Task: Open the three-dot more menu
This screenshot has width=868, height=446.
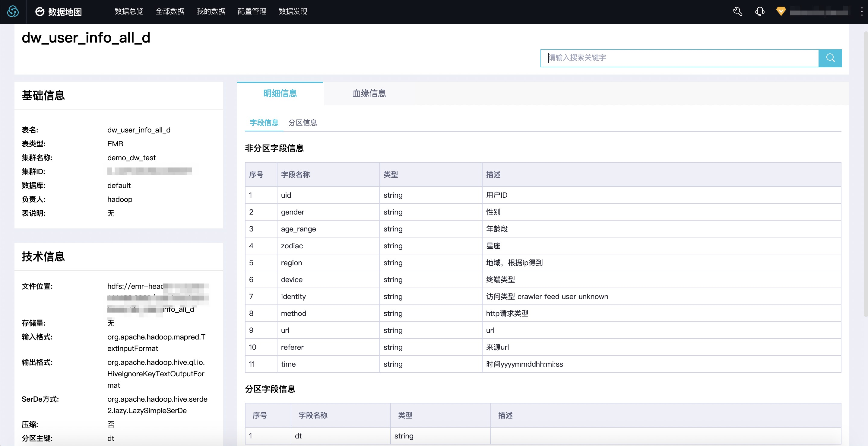Action: point(862,11)
